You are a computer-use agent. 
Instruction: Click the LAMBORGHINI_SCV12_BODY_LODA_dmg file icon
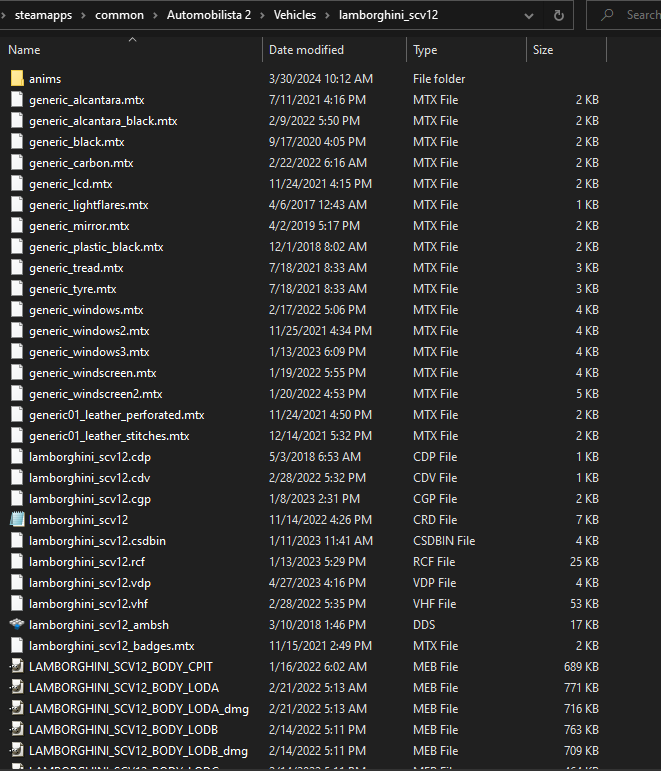17,709
